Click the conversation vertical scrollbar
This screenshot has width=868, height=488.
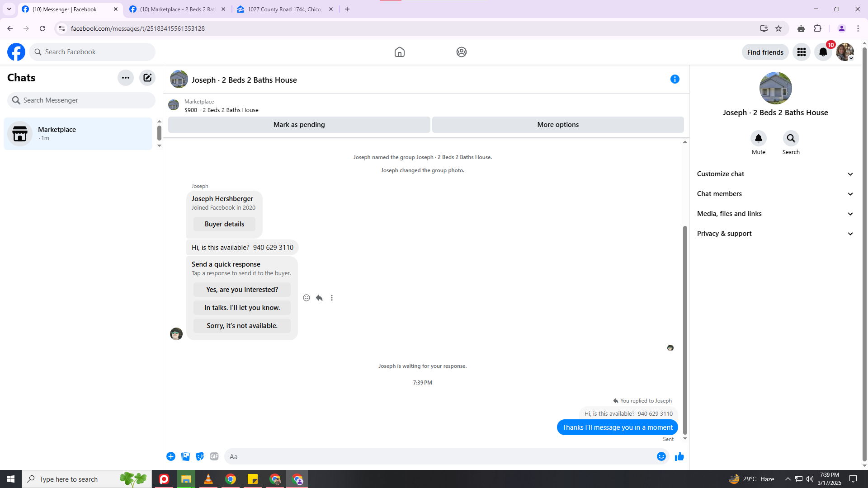pyautogui.click(x=685, y=330)
